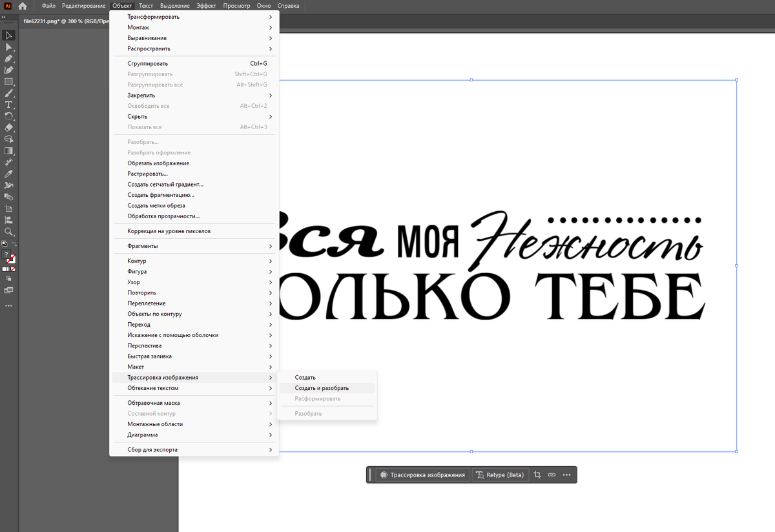Image resolution: width=775 pixels, height=532 pixels.
Task: Expand the toolbar double-arrow toggle at top
Action: point(3,17)
